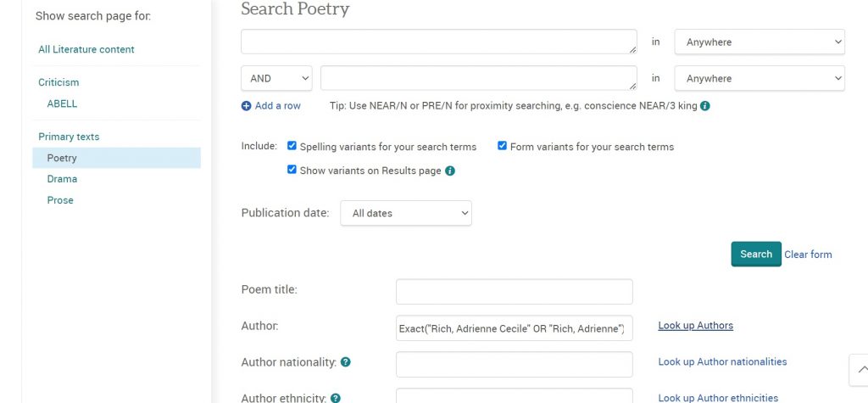Expand the Publication date All dates dropdown
The width and height of the screenshot is (868, 403).
coord(406,213)
